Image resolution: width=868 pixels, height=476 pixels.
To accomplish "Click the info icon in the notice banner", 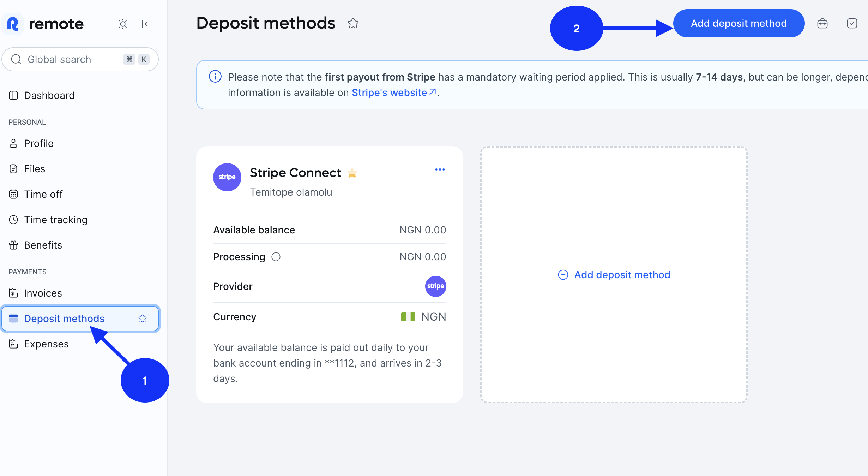I will 215,76.
